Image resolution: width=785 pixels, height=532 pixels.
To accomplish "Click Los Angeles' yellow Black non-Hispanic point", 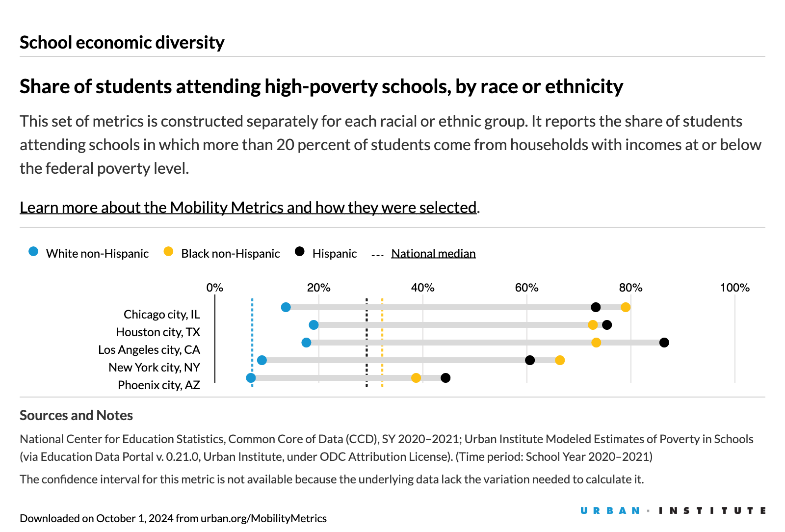I will 596,343.
